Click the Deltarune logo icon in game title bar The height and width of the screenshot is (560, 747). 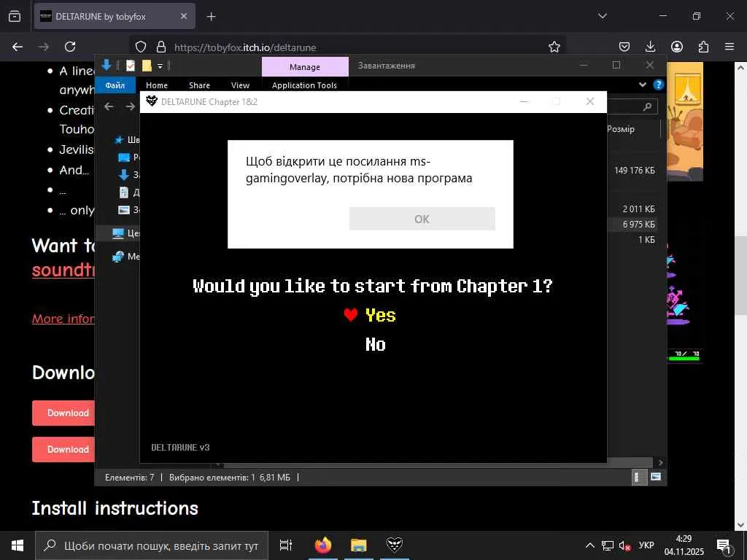click(x=152, y=101)
